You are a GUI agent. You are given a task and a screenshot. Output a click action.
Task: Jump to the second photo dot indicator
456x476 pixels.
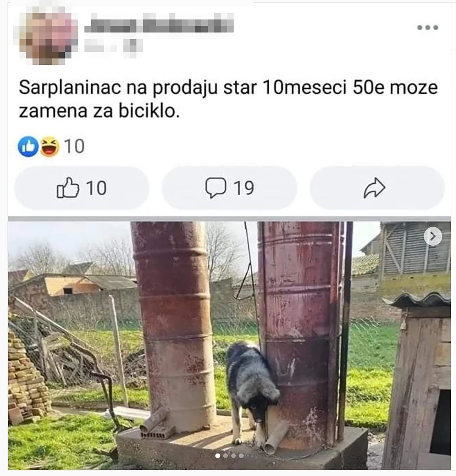click(x=226, y=456)
